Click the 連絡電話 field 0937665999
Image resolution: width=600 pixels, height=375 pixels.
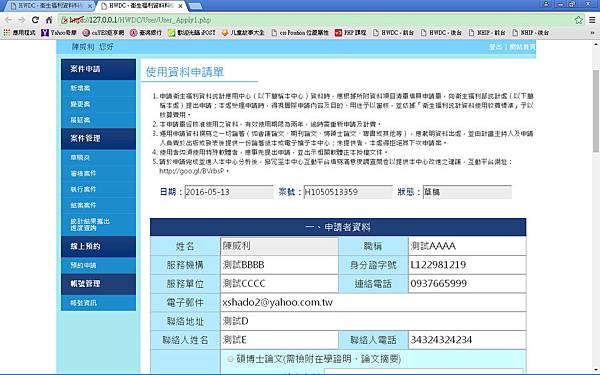pyautogui.click(x=467, y=284)
